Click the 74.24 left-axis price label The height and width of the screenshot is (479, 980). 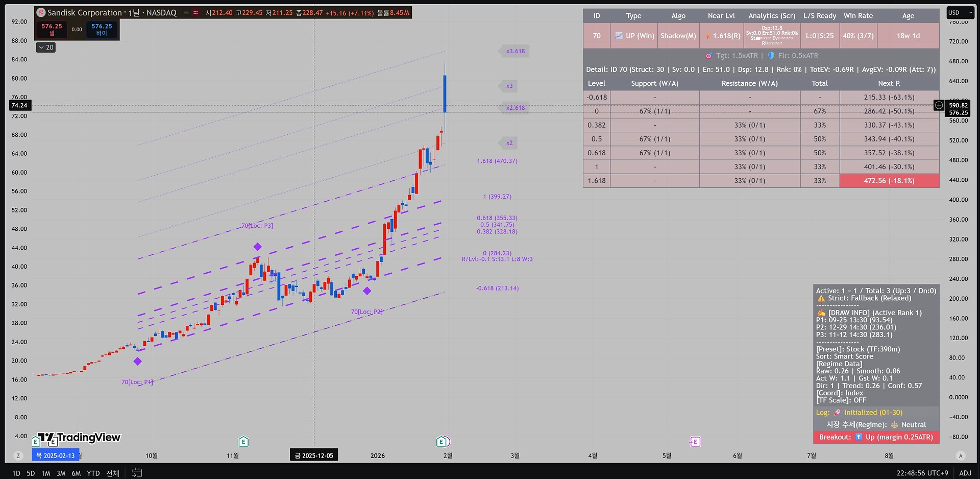[x=19, y=105]
